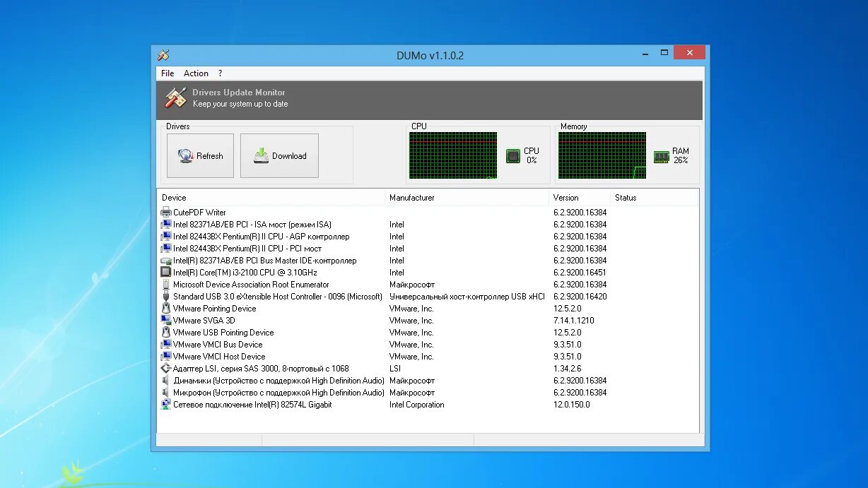Open the File menu
This screenshot has width=868, height=488.
pyautogui.click(x=168, y=73)
